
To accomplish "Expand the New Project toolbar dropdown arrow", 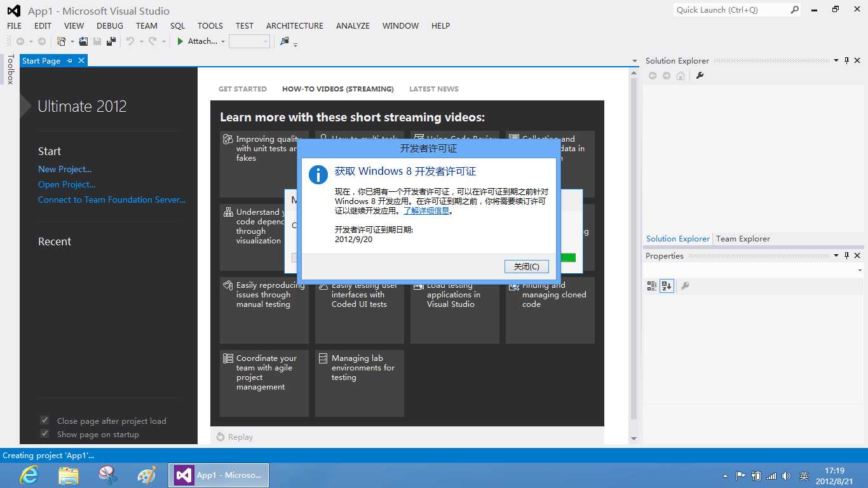I will (72, 42).
